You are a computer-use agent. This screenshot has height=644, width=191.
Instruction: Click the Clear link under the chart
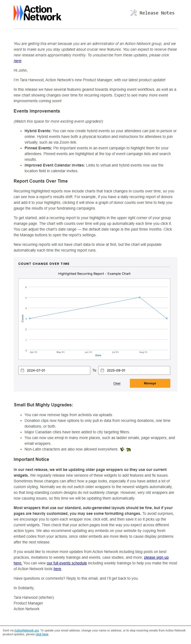pos(117,383)
